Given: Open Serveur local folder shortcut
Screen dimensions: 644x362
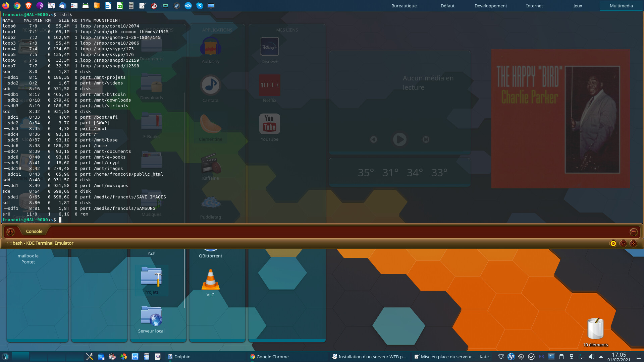Looking at the screenshot, I should (x=151, y=316).
